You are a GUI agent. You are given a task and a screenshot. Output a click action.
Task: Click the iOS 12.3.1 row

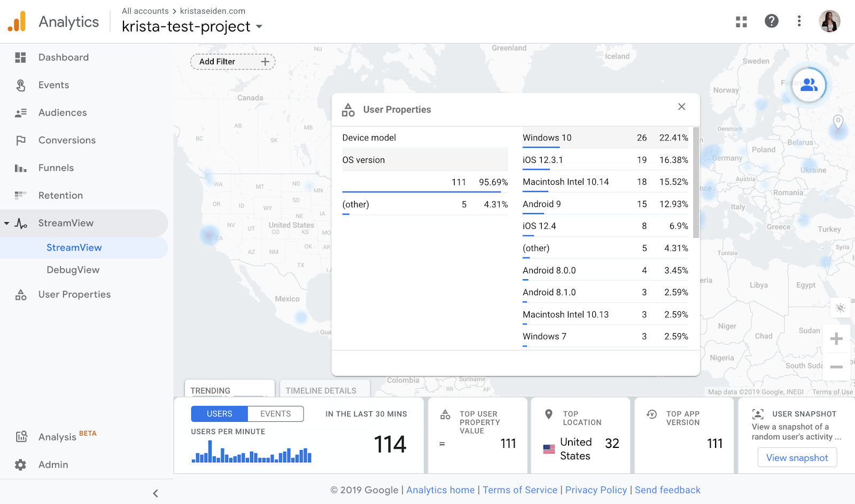(605, 160)
